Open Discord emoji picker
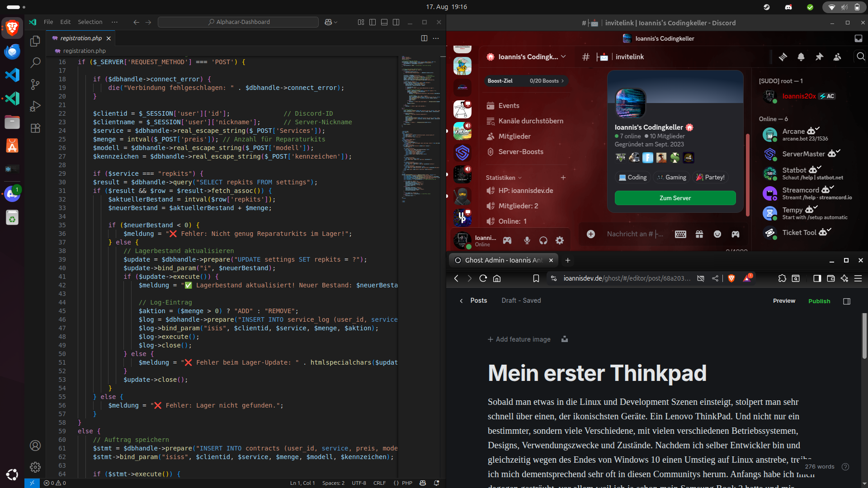 tap(717, 234)
